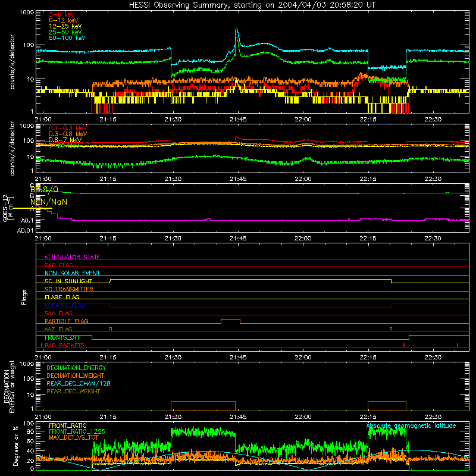The image size is (476, 476).
Task: Click the '21:30' tick label under the decimation panel
Action: (173, 417)
